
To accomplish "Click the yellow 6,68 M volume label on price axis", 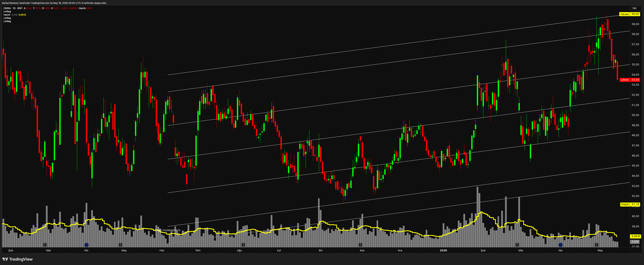I will point(635,236).
